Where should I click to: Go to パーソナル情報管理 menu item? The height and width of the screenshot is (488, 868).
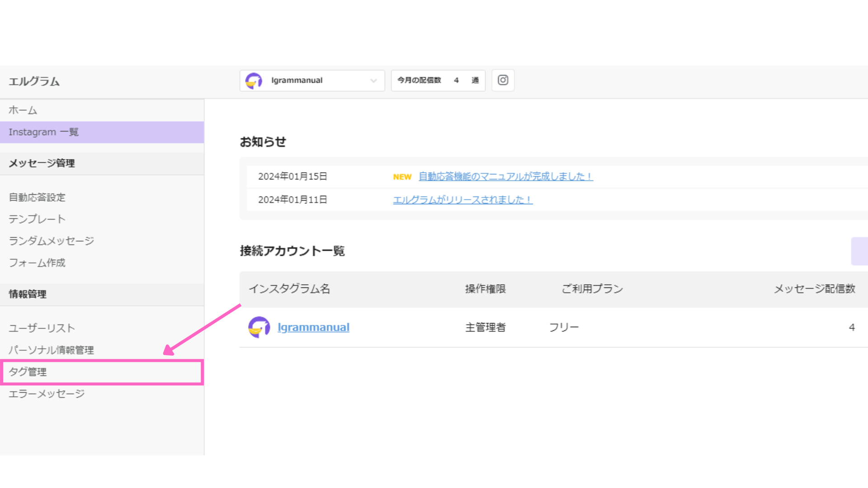tap(51, 350)
